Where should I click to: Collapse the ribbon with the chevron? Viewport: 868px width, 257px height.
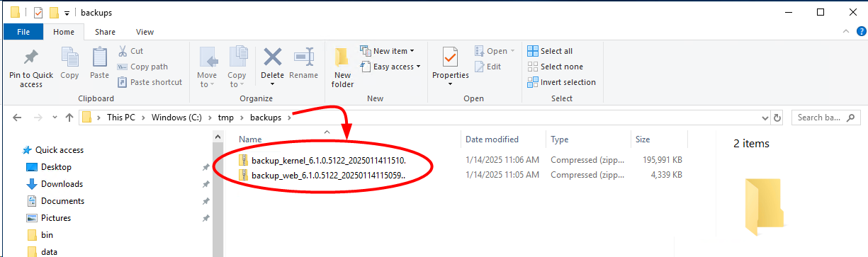tap(846, 32)
